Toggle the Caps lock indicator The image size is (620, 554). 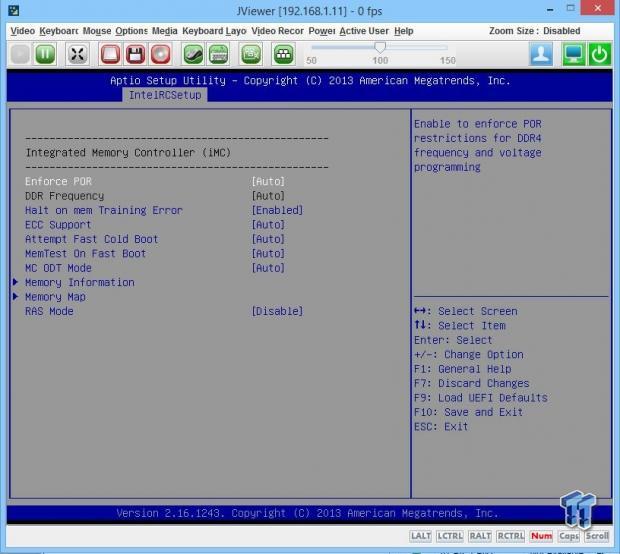coord(569,536)
